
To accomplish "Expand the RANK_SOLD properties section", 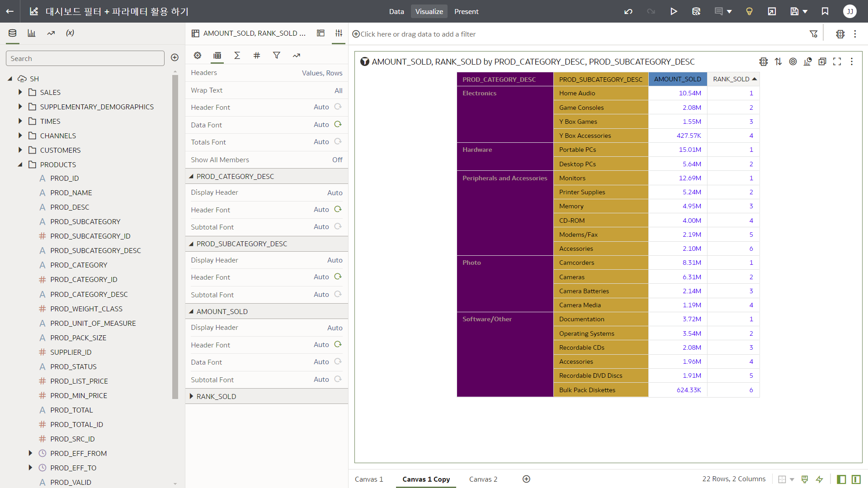I will point(192,396).
